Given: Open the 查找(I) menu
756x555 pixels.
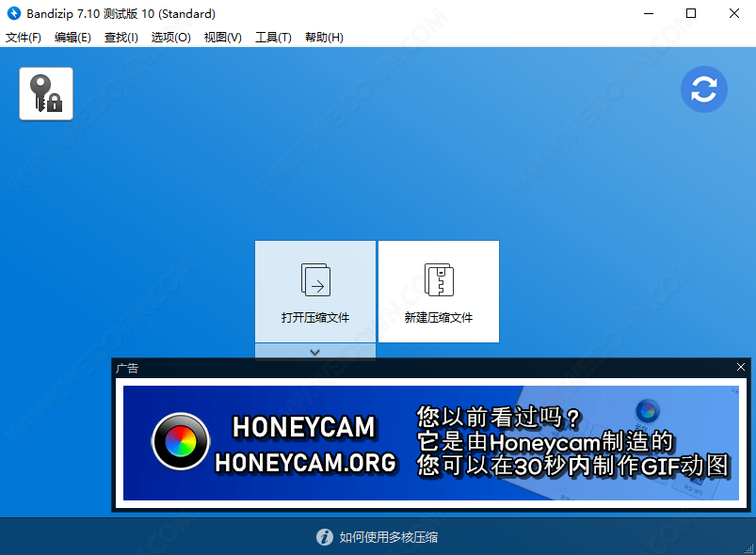Looking at the screenshot, I should pyautogui.click(x=121, y=38).
